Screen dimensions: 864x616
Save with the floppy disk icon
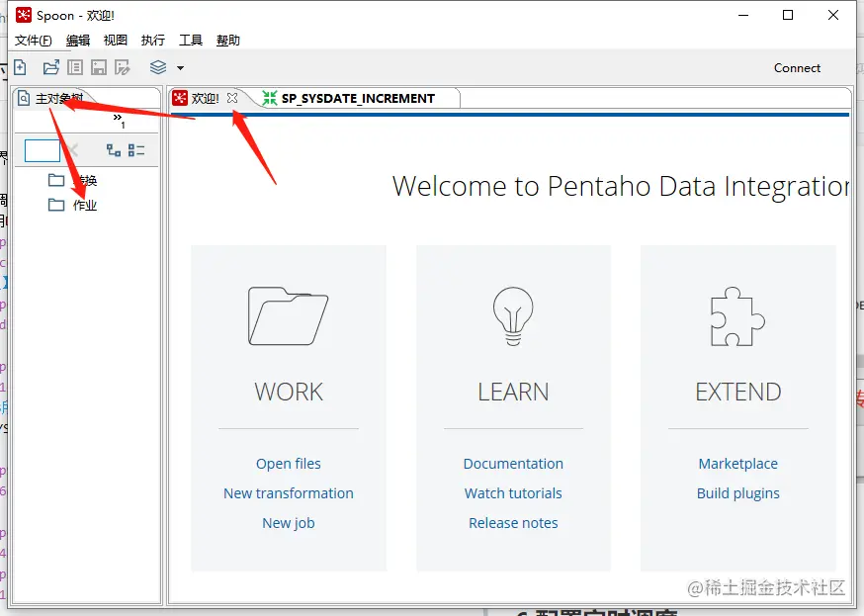tap(99, 67)
